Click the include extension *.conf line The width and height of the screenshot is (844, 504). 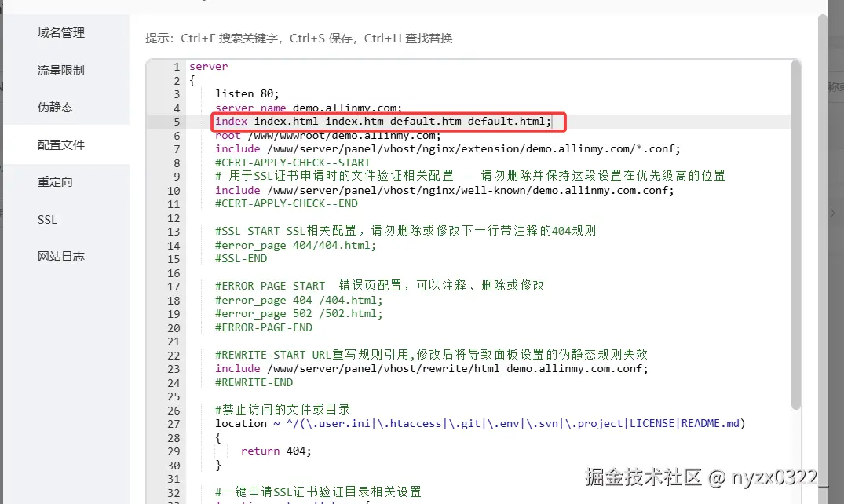click(448, 149)
